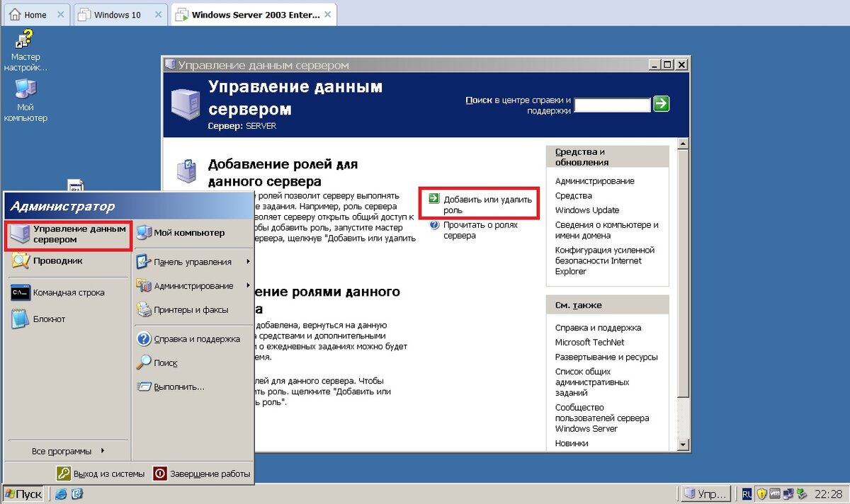Viewport: 850px width, 504px height.
Task: Open Панель управления menu entry
Action: [x=193, y=262]
